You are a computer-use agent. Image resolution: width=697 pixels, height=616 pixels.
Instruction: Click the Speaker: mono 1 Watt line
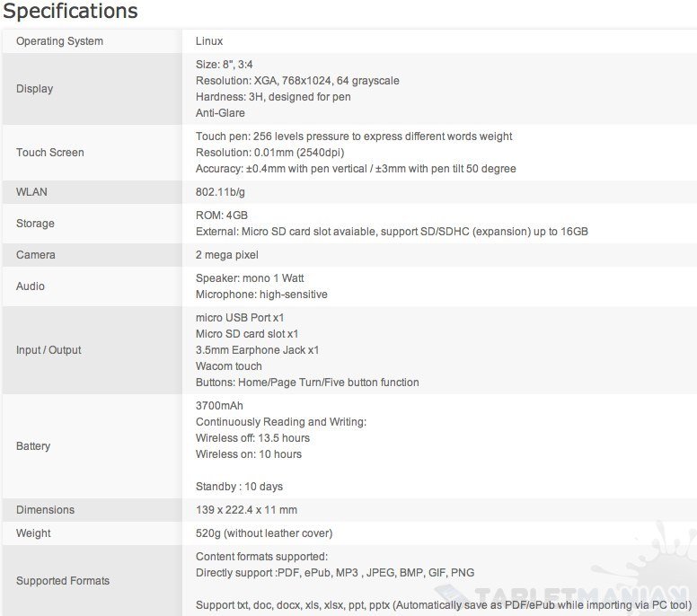point(250,278)
